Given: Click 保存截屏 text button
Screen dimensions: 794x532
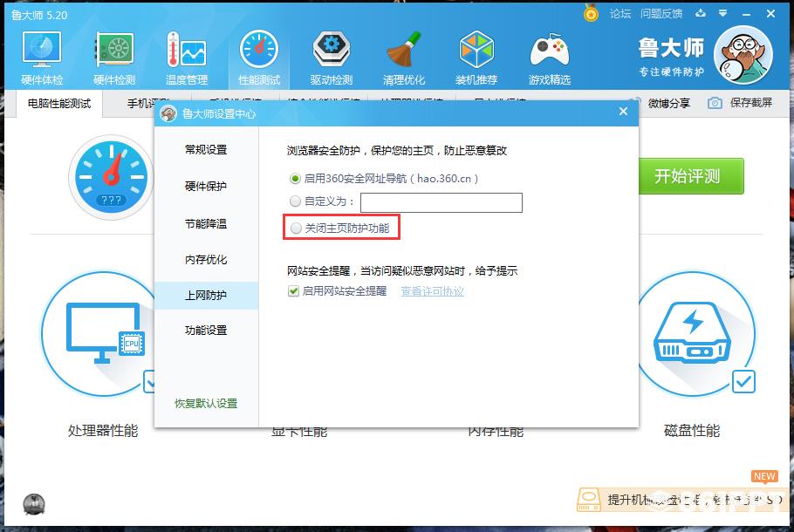Looking at the screenshot, I should point(751,103).
